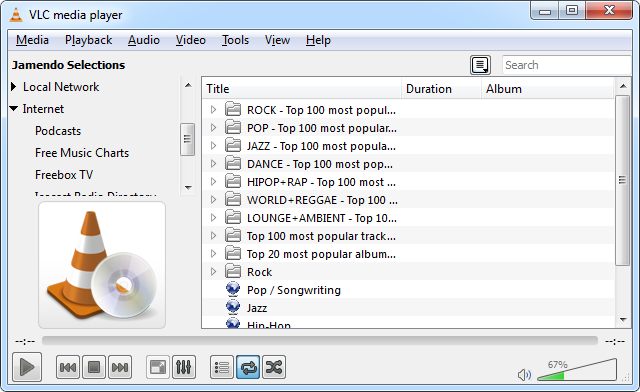The height and width of the screenshot is (392, 640).
Task: Select the DANCE Top 100 folder icon
Action: click(233, 163)
